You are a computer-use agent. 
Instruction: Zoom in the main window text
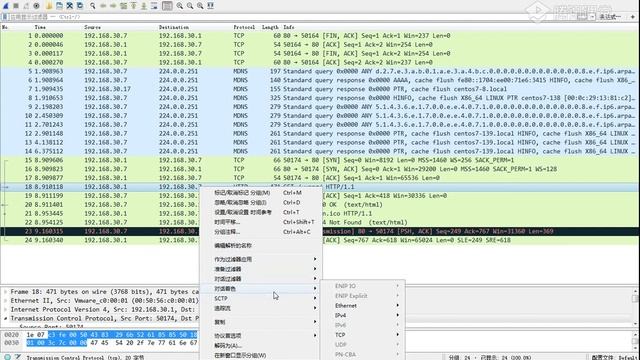[180, 6]
